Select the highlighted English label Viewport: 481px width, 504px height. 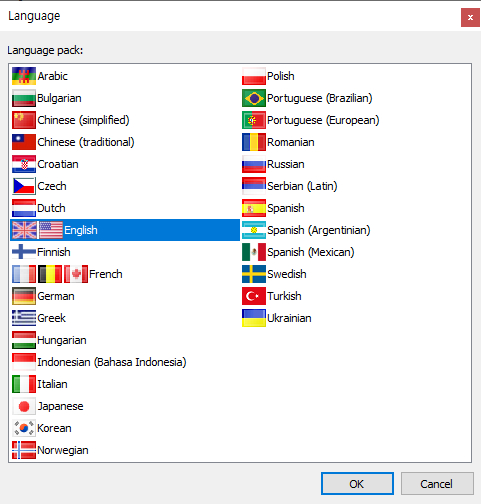click(81, 230)
